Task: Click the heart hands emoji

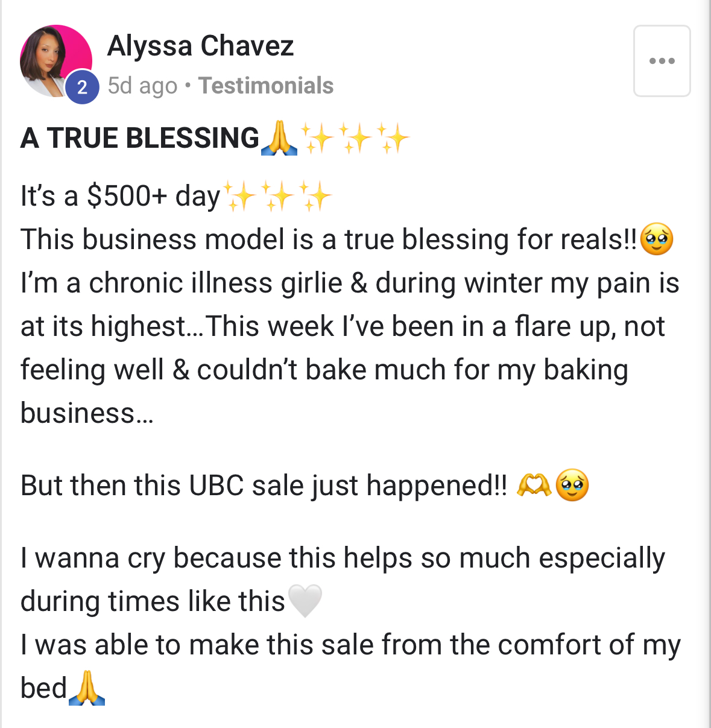Action: [x=534, y=485]
